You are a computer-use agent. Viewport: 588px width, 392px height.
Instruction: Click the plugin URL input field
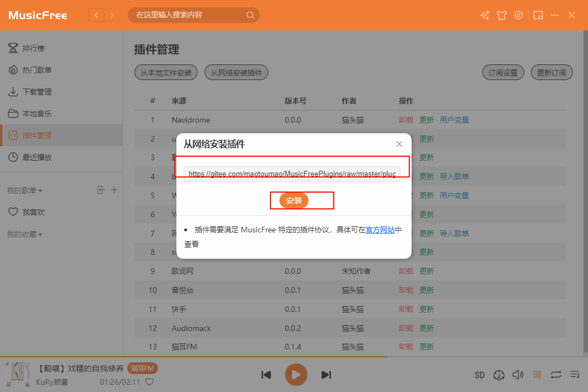click(293, 173)
